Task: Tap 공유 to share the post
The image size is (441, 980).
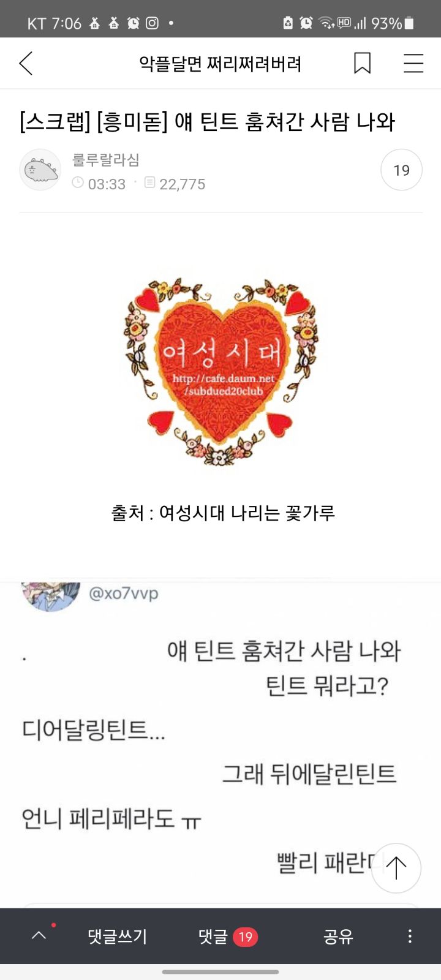Action: click(338, 936)
